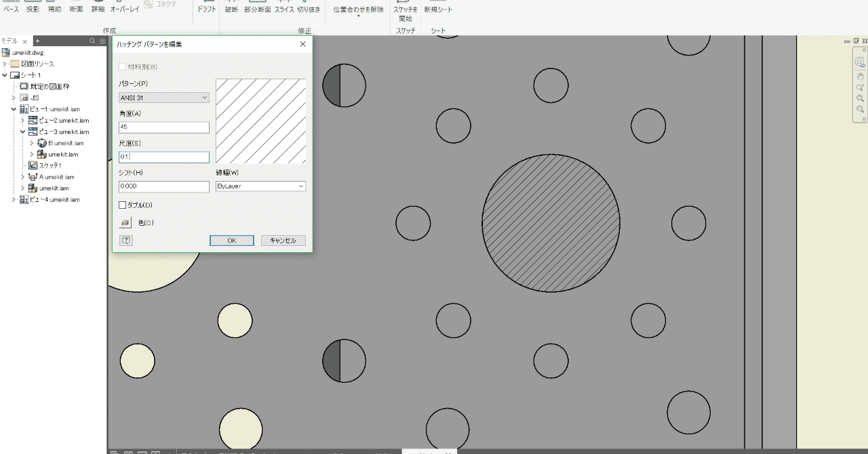Viewport: 868px width, 454px height.
Task: Select スケッチ1 sketch icon in browser tree
Action: 33,165
